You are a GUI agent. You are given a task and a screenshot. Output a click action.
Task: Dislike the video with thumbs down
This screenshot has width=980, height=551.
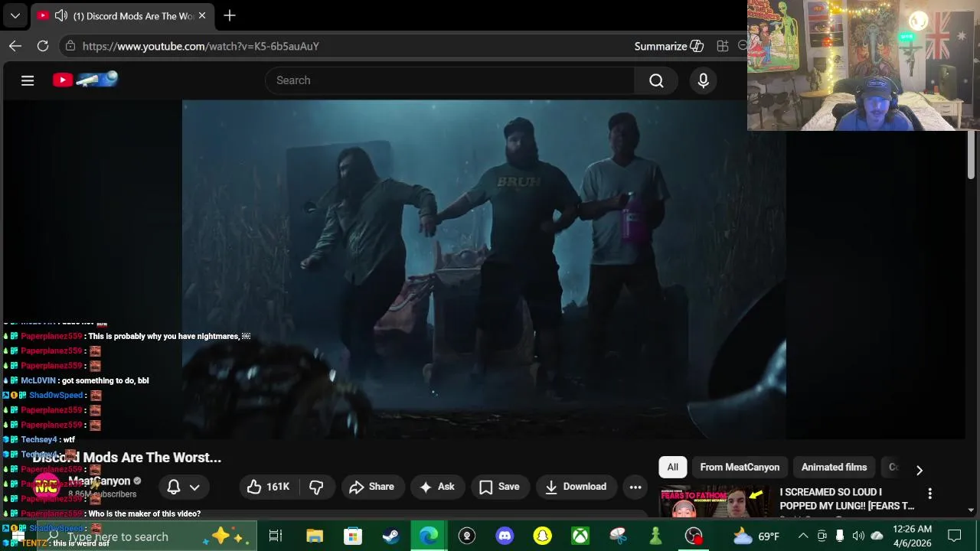[316, 487]
